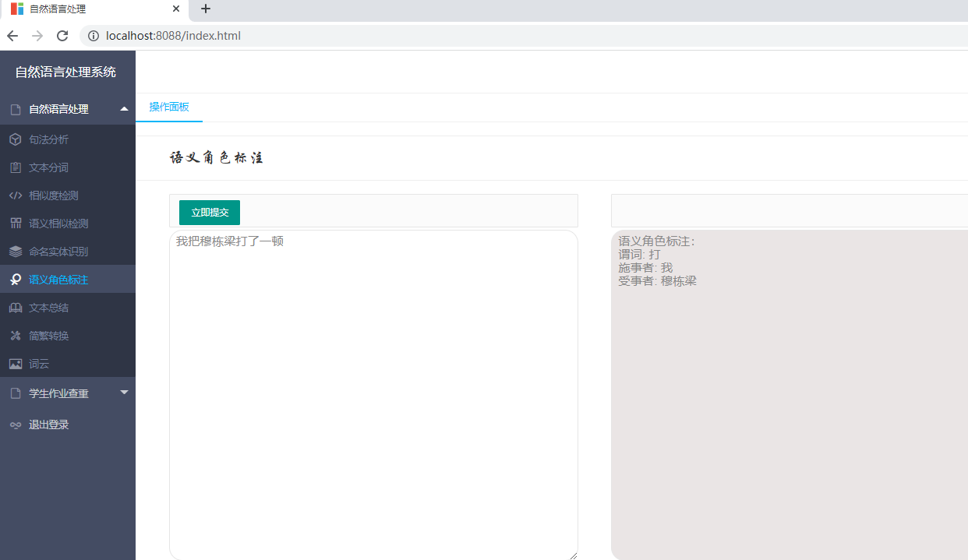968x560 pixels.
Task: Expand the 学生作业查重 menu arrow
Action: [x=124, y=393]
